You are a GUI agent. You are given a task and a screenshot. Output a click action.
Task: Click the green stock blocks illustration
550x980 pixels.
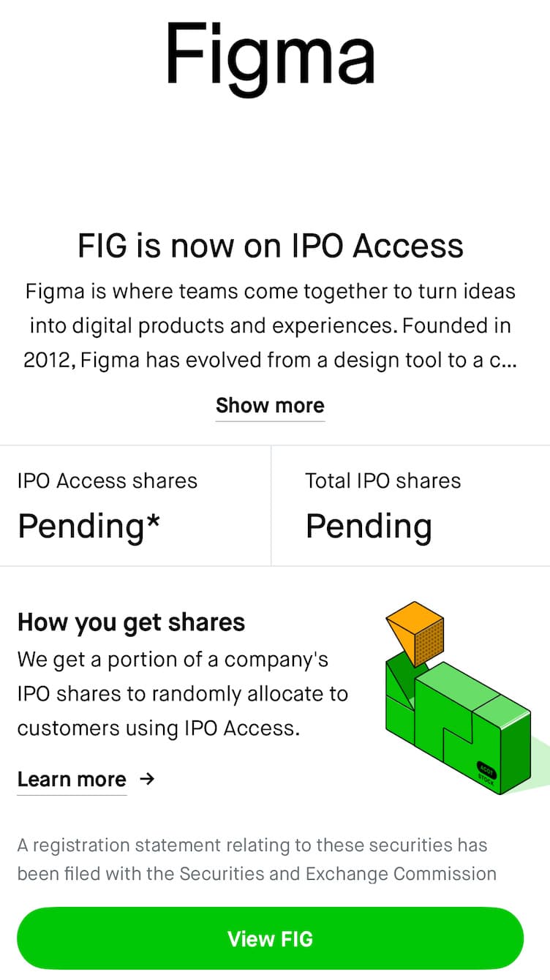pyautogui.click(x=459, y=698)
